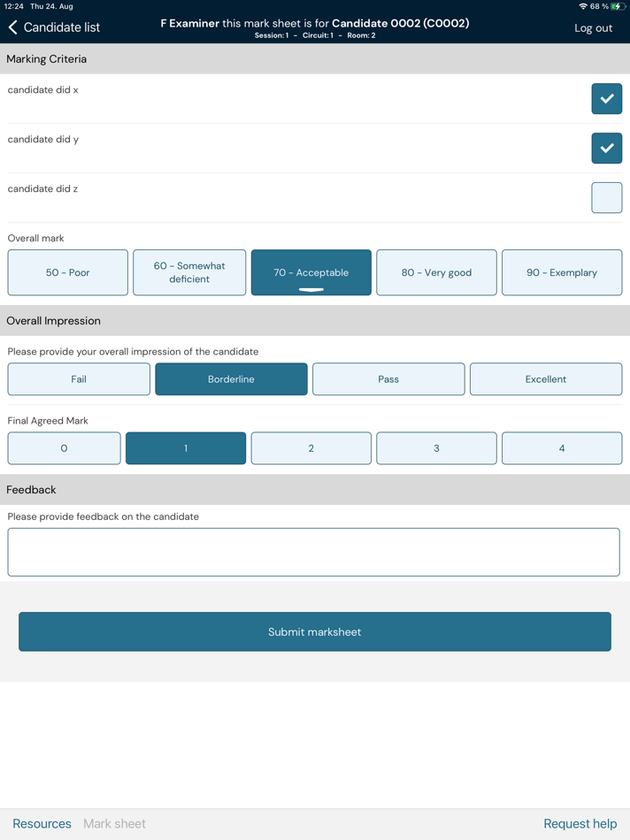
Task: Tap the 12:24 clock in status bar
Action: click(13, 6)
